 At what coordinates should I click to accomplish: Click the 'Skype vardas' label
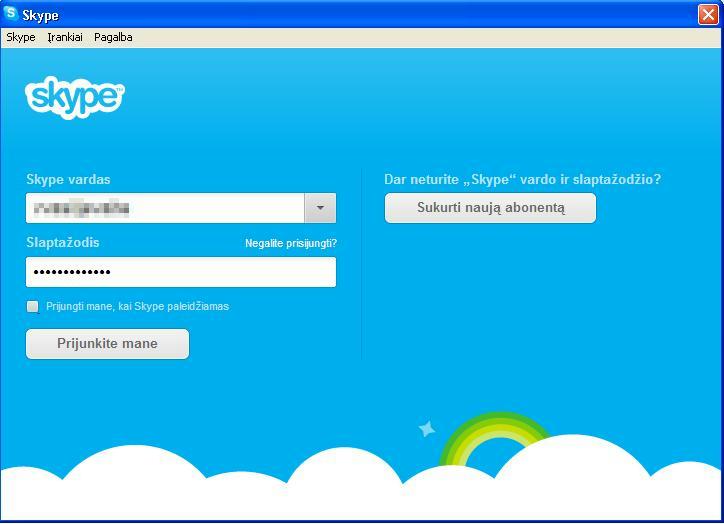pos(68,180)
